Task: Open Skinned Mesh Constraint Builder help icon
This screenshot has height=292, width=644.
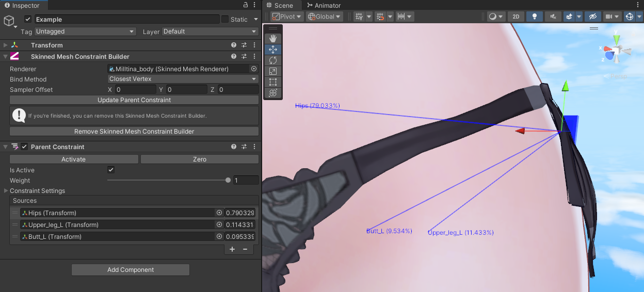Action: coord(234,57)
